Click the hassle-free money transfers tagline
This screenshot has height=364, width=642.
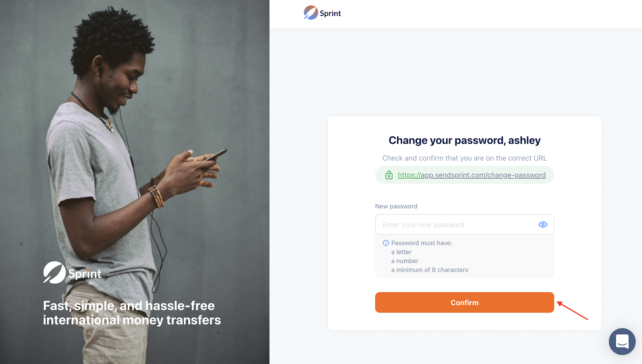(132, 313)
